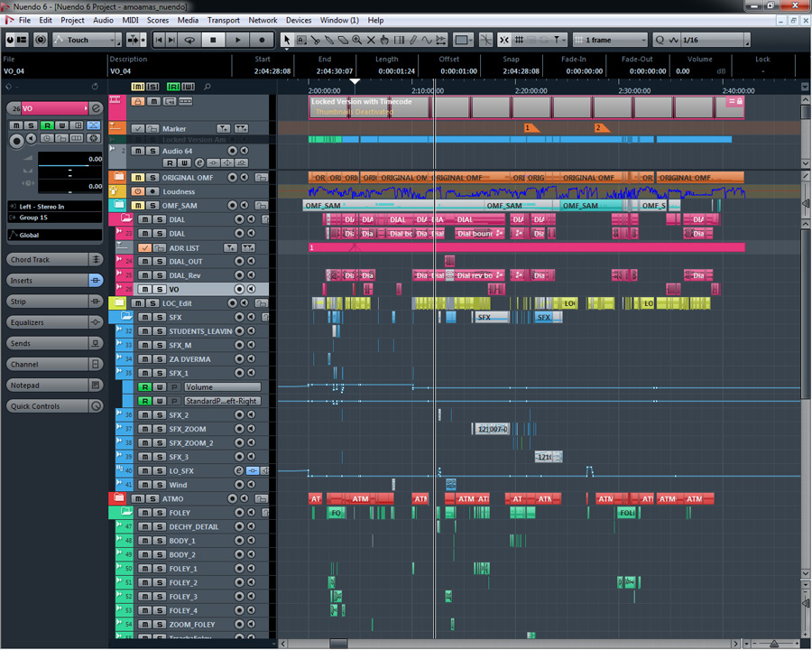Click timeline marker 2 on Marker track
Screen dimensions: 812x650
pos(600,128)
